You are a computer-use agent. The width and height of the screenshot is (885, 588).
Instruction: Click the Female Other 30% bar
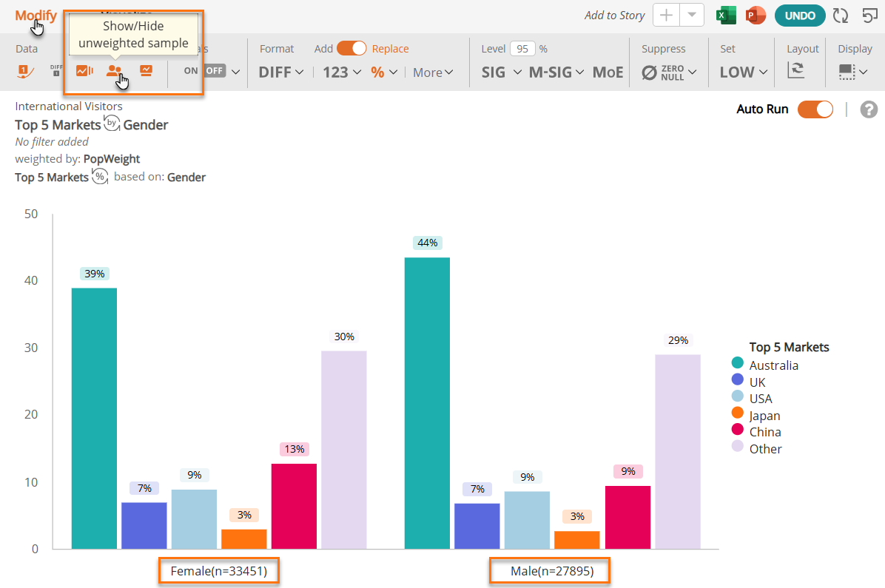(x=344, y=450)
